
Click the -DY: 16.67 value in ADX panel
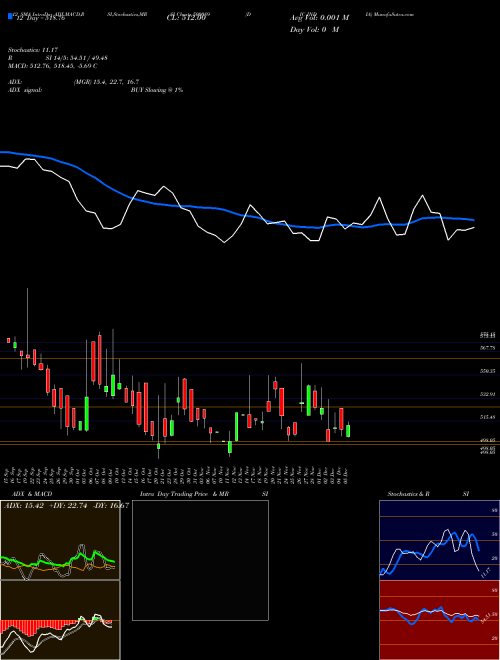pos(110,506)
